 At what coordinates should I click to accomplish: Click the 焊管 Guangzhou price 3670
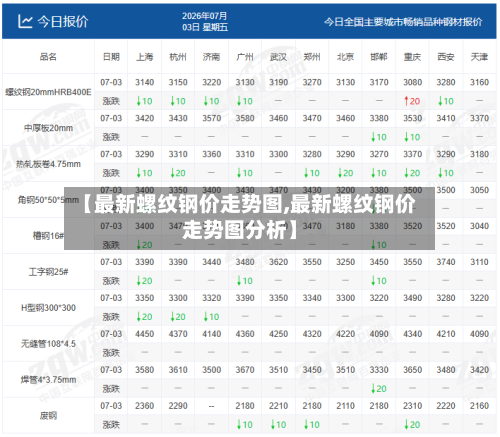pyautogui.click(x=245, y=370)
